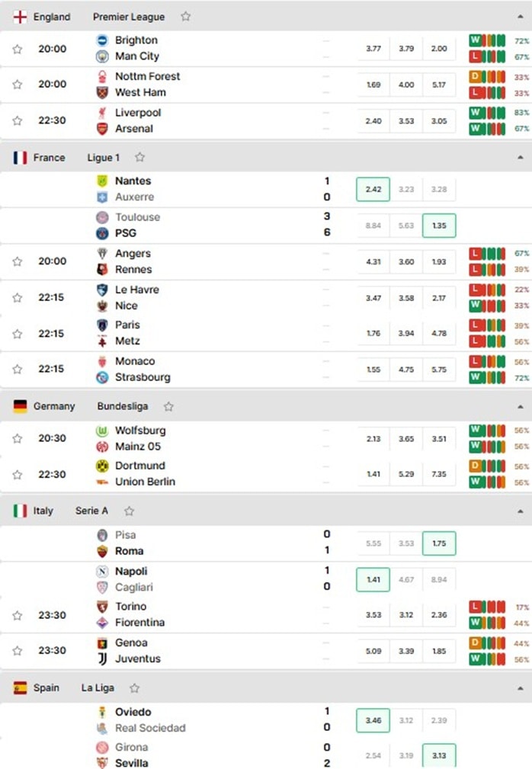Screen dimensions: 532x769
Task: Collapse the England Premier League section
Action: pyautogui.click(x=521, y=17)
